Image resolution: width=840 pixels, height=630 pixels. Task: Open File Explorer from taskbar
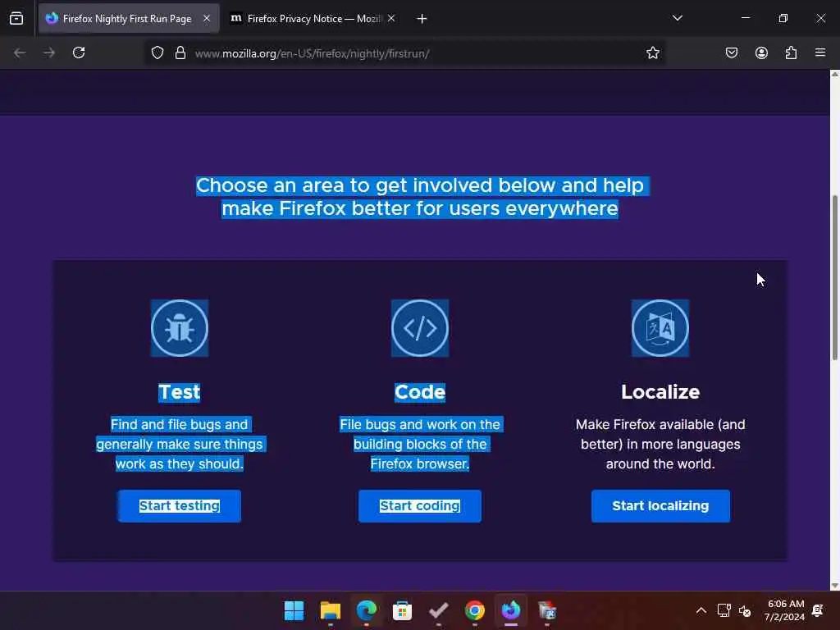click(x=330, y=610)
